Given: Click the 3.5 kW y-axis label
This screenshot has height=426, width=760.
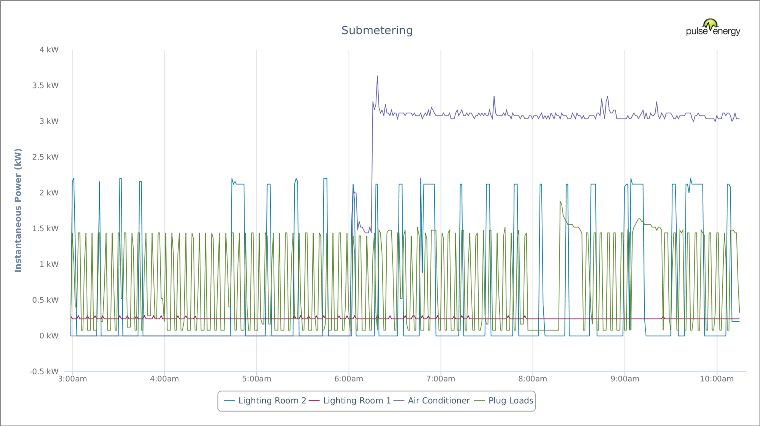Looking at the screenshot, I should pos(46,85).
